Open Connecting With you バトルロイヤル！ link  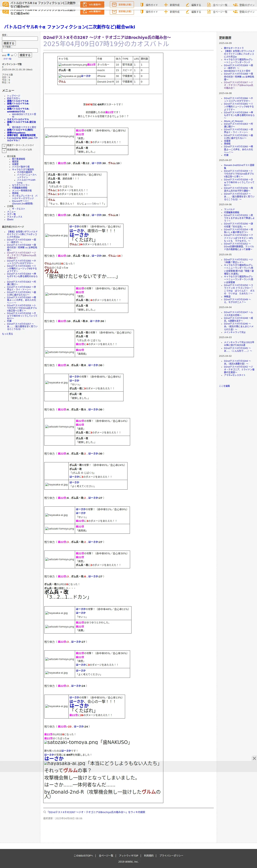[x=22, y=139]
